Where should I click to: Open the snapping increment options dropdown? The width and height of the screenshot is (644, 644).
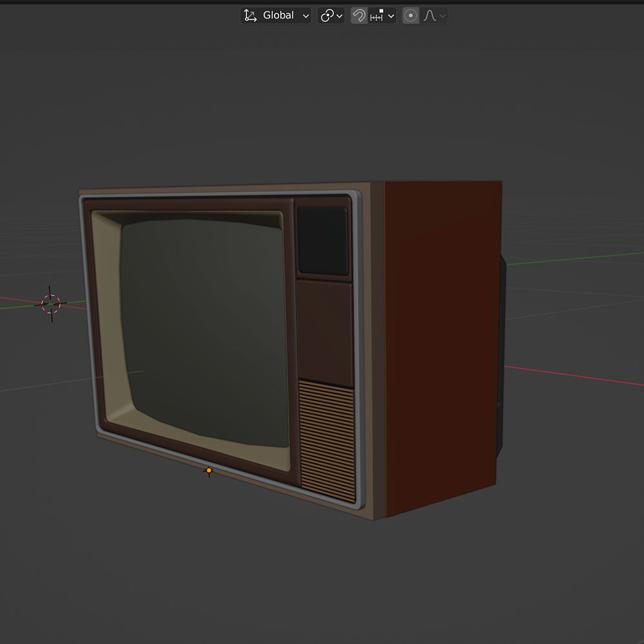point(382,15)
